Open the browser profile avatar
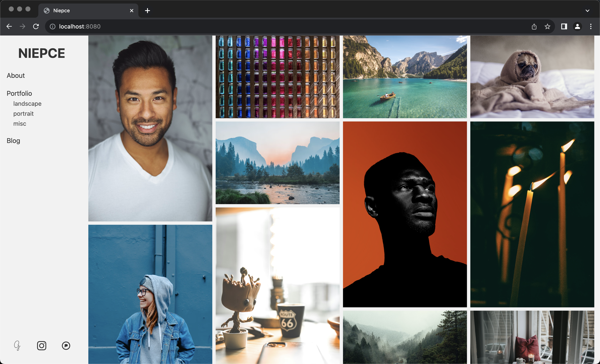The image size is (600, 364). 577,26
